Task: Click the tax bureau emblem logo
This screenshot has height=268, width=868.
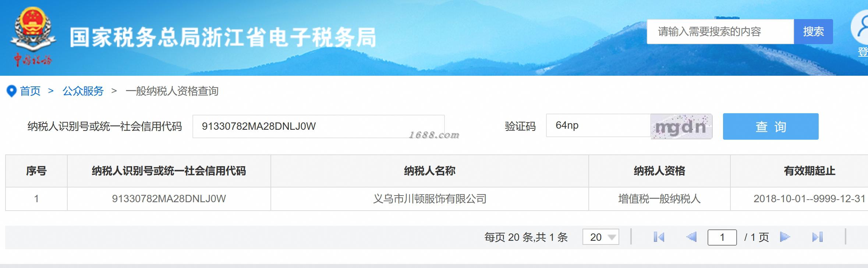Action: 33,37
